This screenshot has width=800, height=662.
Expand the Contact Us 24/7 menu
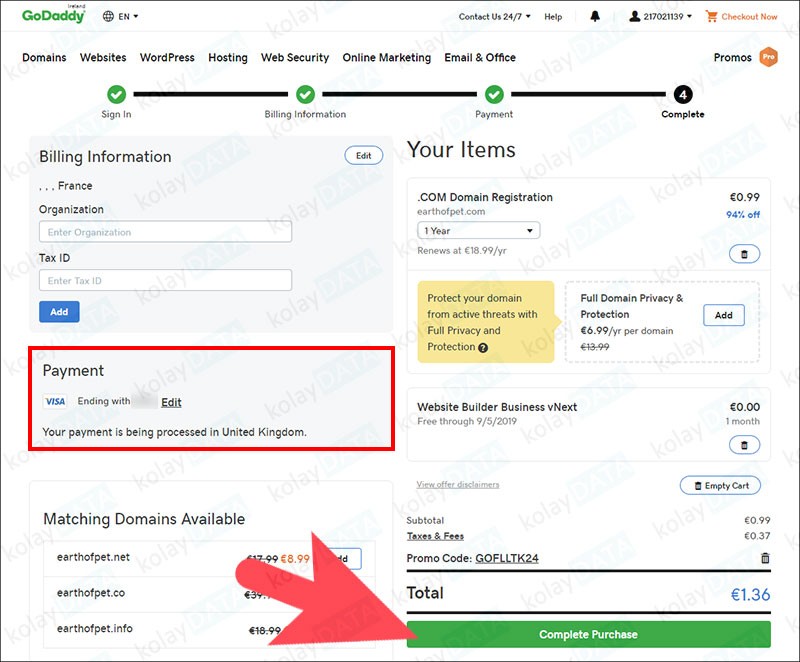click(x=494, y=16)
